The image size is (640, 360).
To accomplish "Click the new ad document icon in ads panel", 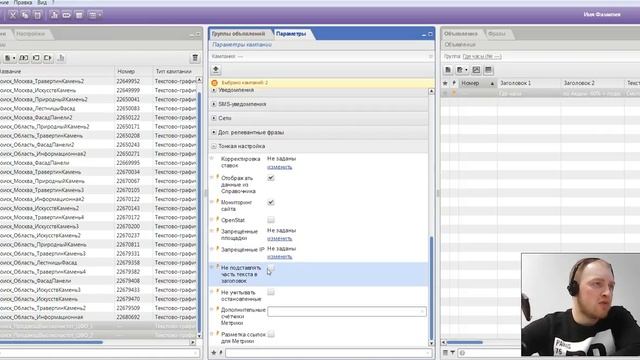I will coord(448,70).
